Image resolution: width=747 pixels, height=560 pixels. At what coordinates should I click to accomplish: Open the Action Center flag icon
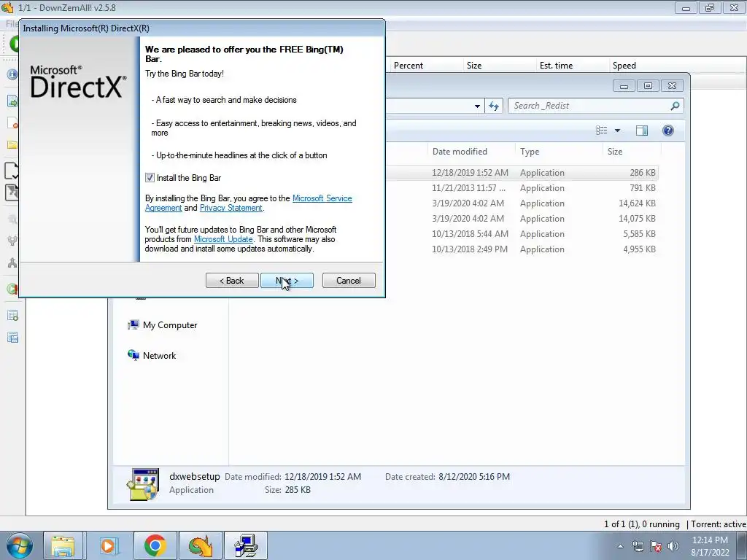[x=656, y=546]
